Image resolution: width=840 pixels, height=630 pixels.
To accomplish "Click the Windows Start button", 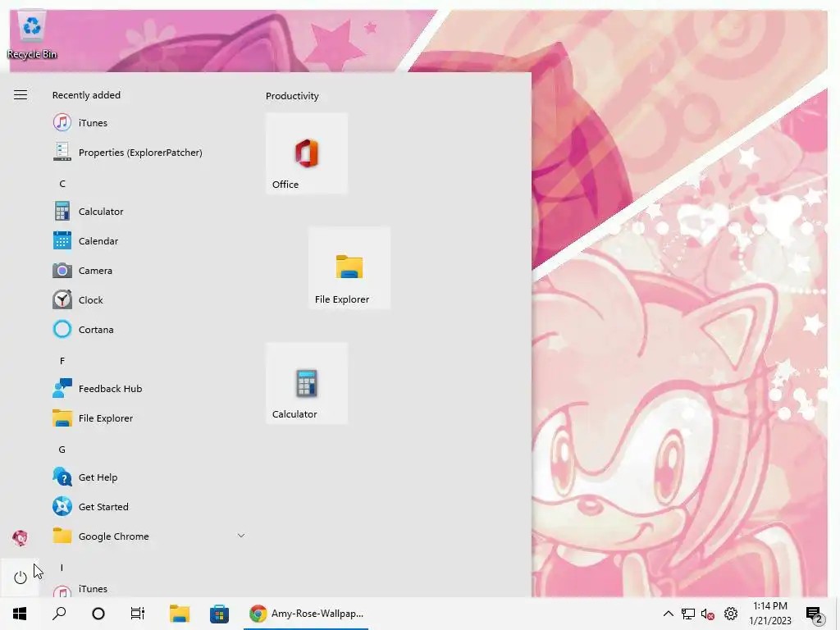I will 20,614.
